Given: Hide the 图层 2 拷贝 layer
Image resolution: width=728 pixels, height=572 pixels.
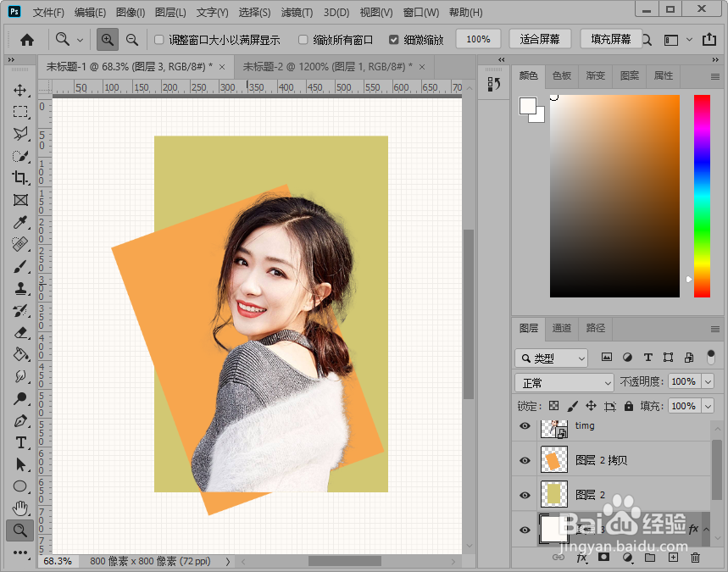Looking at the screenshot, I should point(525,460).
